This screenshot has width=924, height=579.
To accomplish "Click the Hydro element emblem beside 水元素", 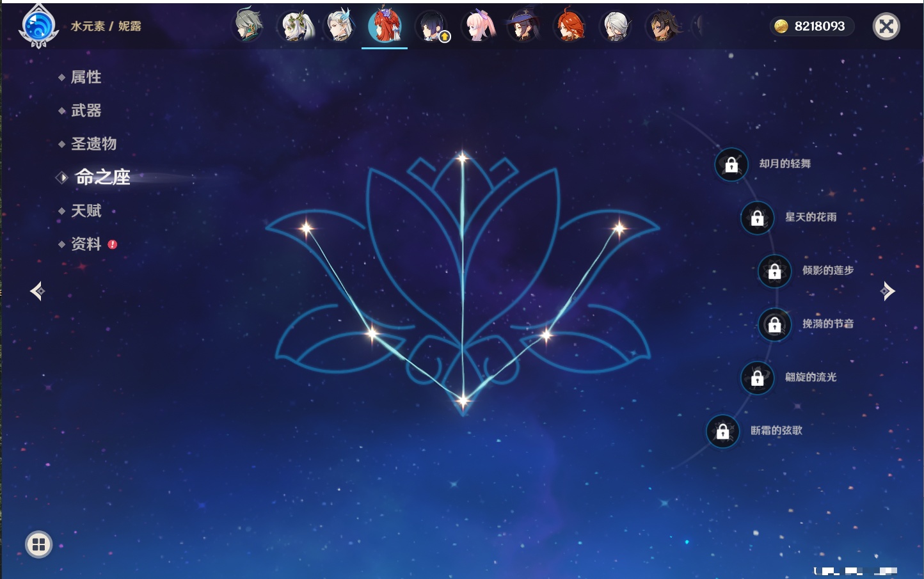I will click(38, 26).
